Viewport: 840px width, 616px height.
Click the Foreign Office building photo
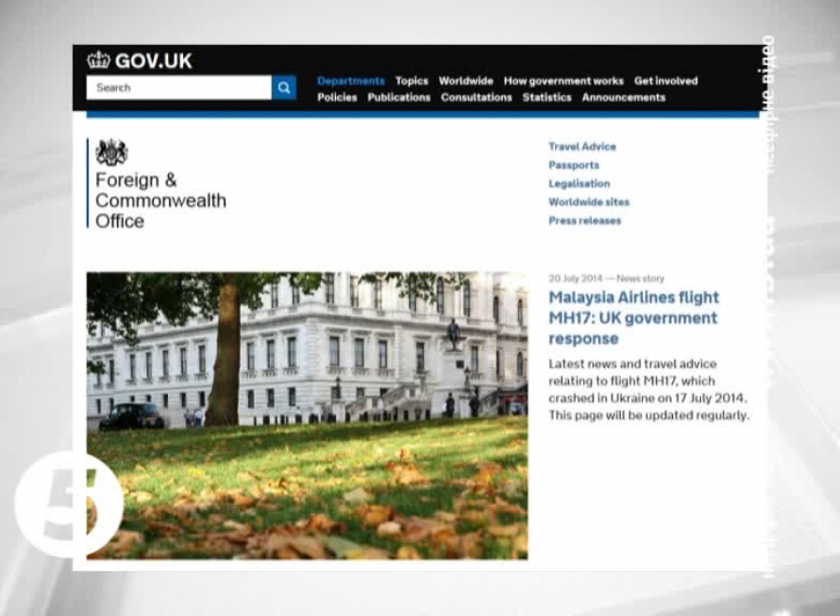307,415
